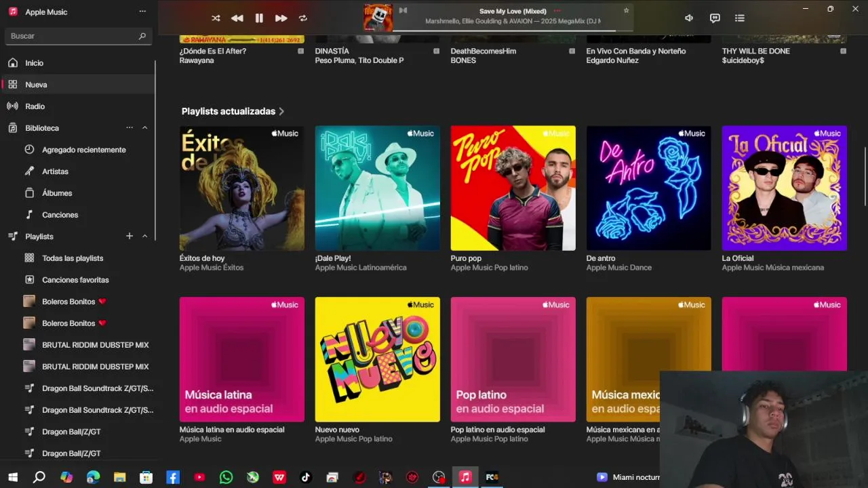Screen dimensions: 868x488
Task: Open the Windows Start menu
Action: tap(13, 477)
